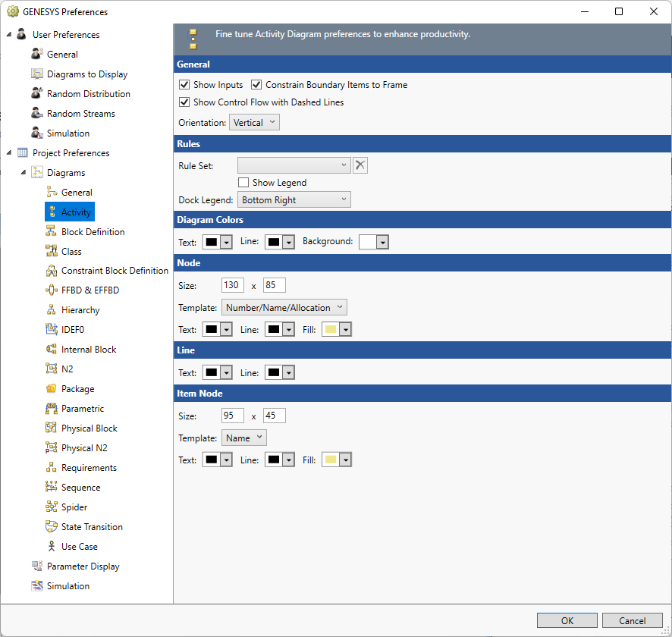Uncheck the Show Inputs checkbox

click(184, 85)
